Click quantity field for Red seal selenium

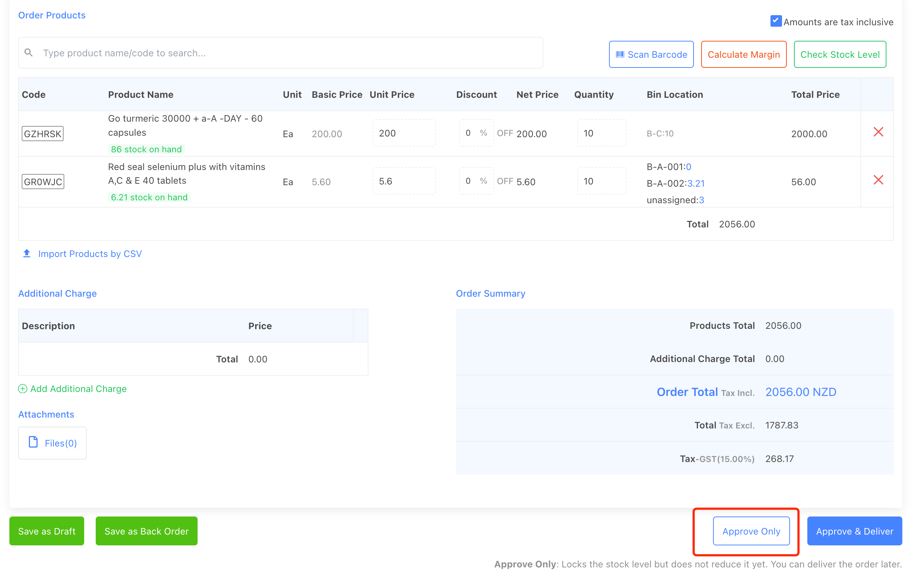(x=601, y=181)
